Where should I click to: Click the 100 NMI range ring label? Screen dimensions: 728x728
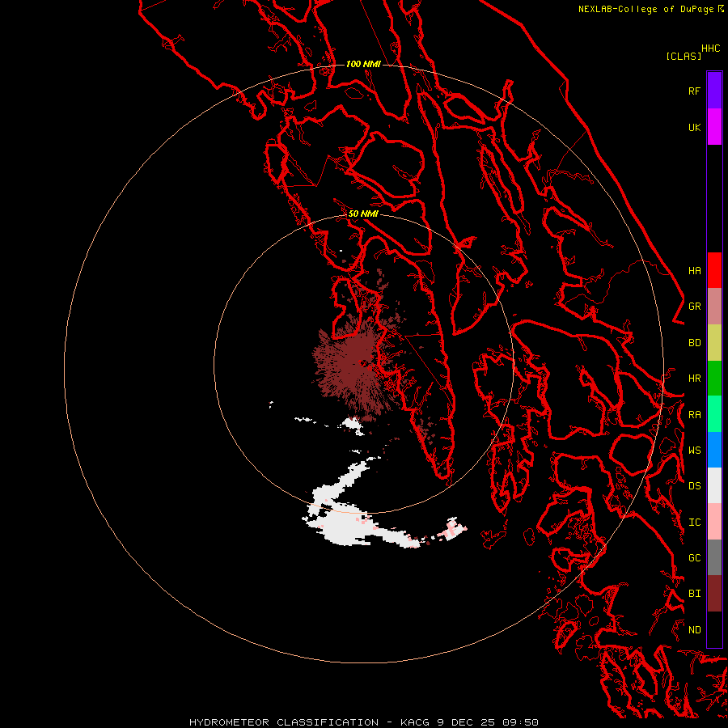pos(363,64)
